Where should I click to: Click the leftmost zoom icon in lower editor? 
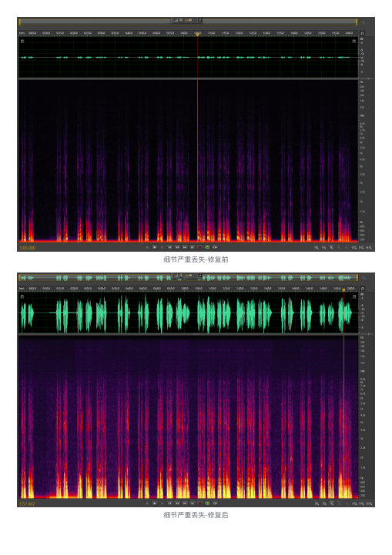pyautogui.click(x=317, y=503)
